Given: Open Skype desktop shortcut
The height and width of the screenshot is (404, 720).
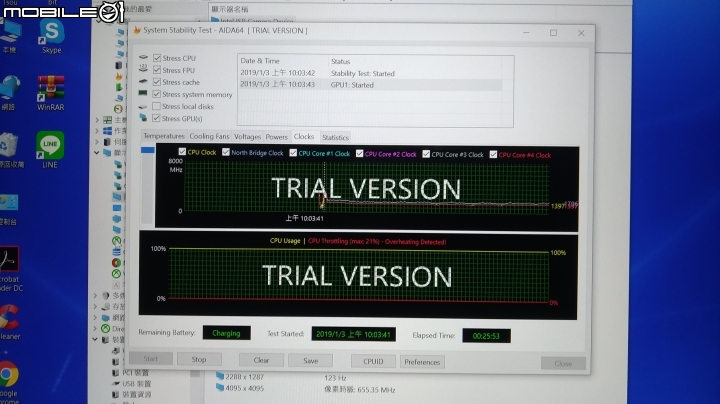Looking at the screenshot, I should click(51, 37).
